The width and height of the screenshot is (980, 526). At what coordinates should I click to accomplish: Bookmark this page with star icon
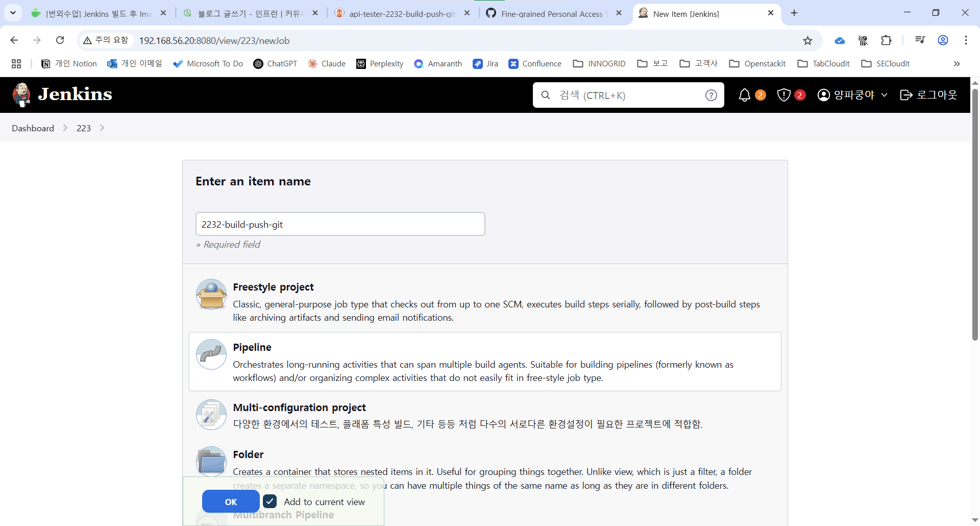click(x=807, y=40)
